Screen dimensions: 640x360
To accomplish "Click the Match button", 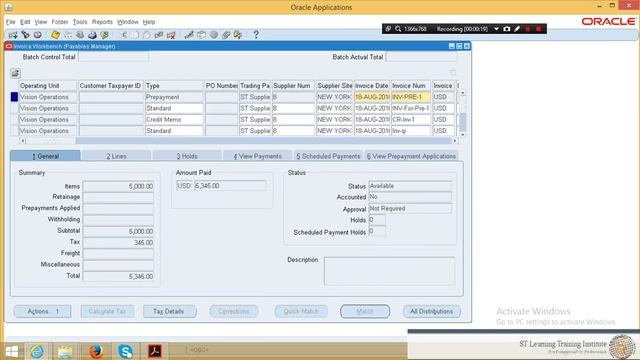I will coord(365,311).
